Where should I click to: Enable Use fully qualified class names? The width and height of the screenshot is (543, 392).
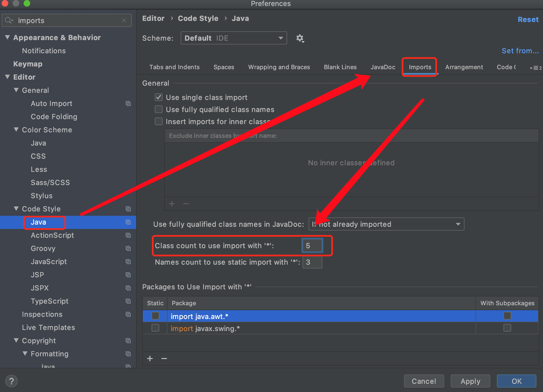tap(159, 109)
